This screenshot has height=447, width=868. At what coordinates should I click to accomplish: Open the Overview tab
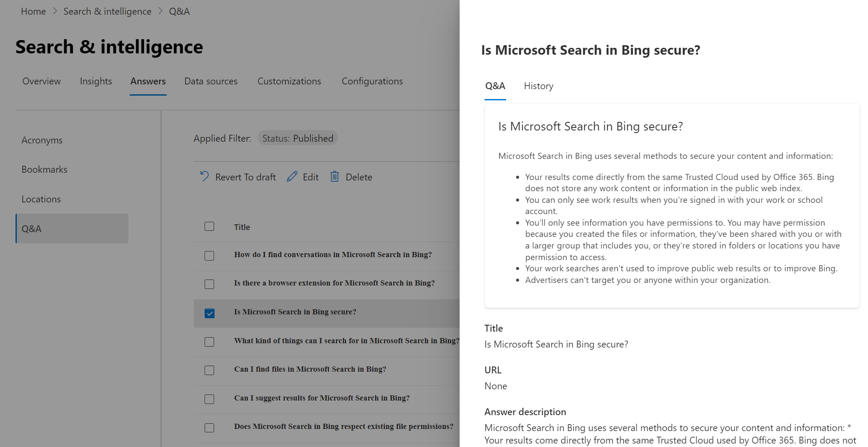[41, 81]
